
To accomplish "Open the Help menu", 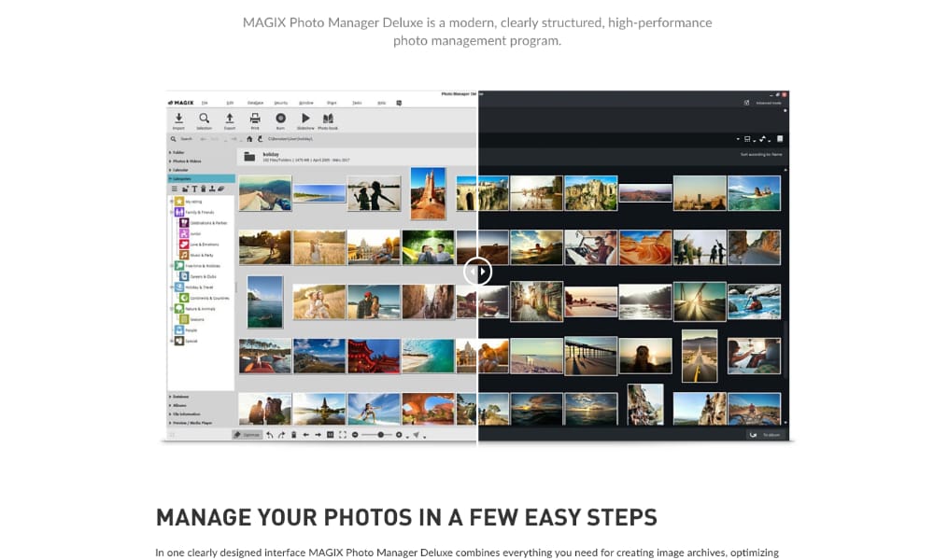I will (x=382, y=103).
